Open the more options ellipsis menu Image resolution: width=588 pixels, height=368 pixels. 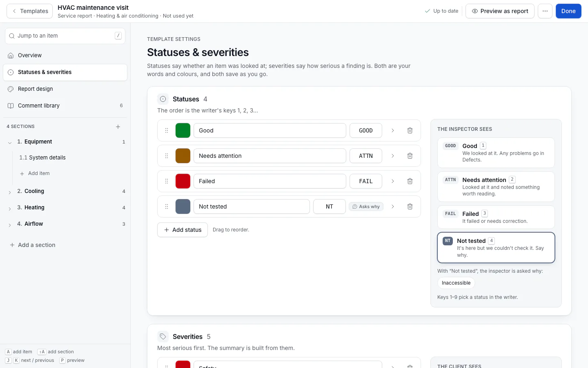click(545, 11)
